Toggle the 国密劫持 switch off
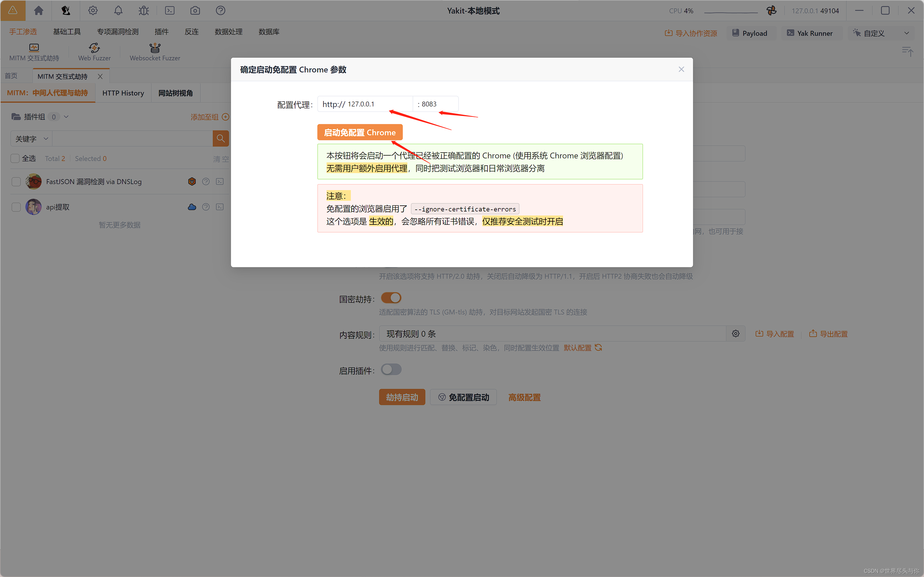This screenshot has width=924, height=577. point(391,298)
